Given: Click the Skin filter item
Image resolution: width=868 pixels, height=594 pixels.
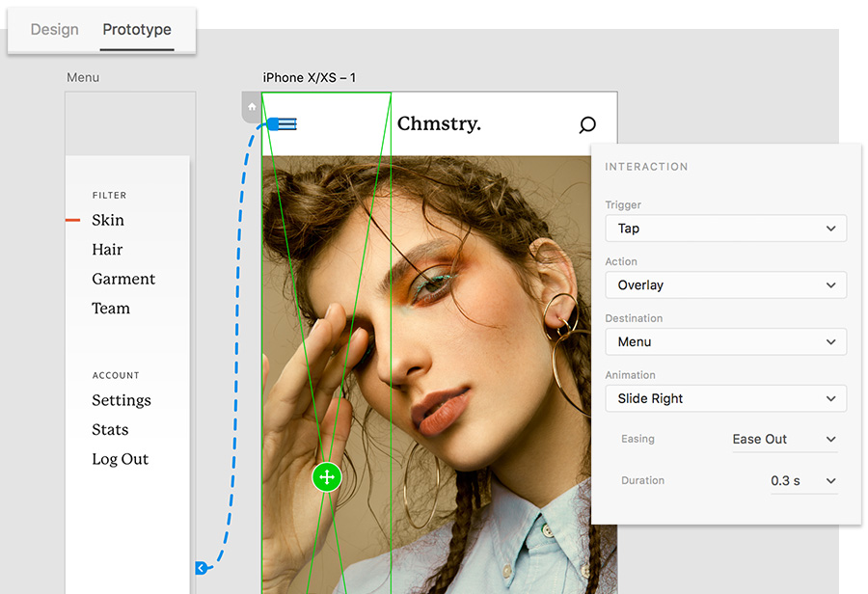Looking at the screenshot, I should coord(108,220).
